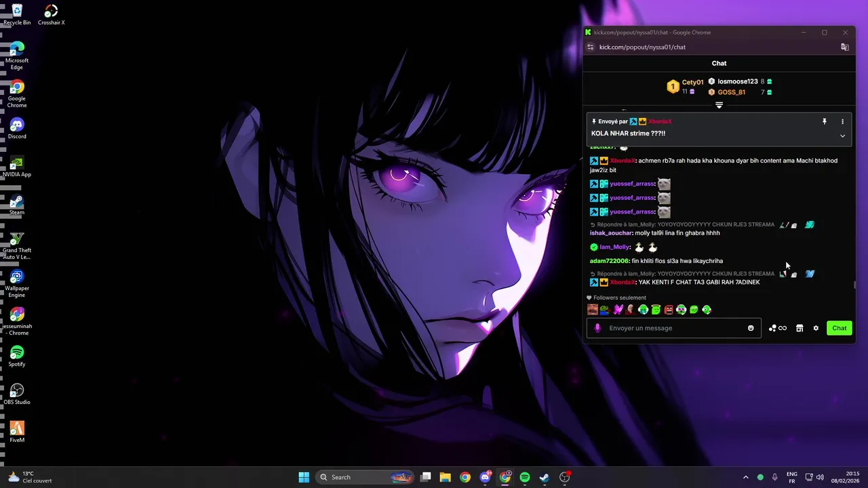Switch ENG FR keyboard language
Screen dimensions: 868x488
click(792, 477)
